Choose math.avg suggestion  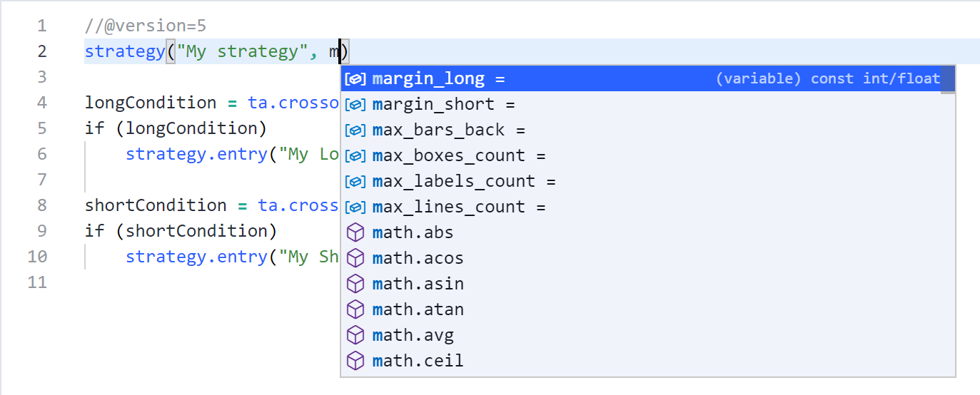[647, 335]
